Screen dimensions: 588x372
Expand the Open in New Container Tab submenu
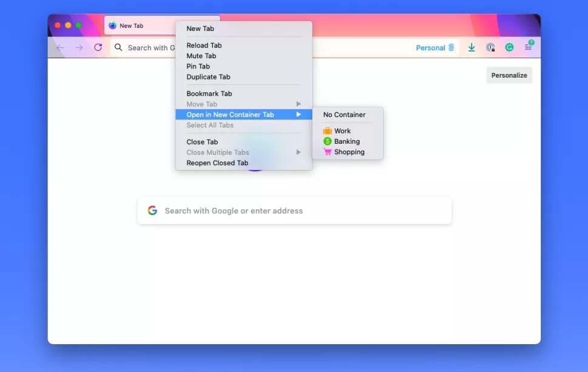230,114
